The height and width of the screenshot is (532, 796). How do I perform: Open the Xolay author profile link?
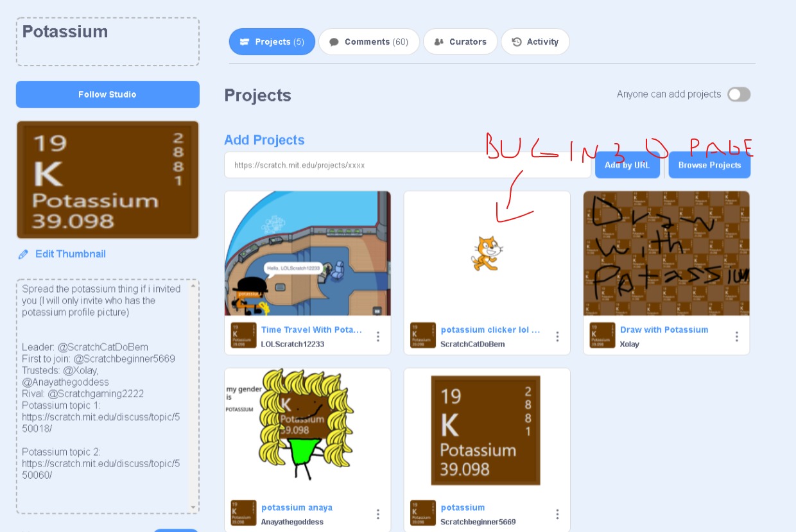629,344
